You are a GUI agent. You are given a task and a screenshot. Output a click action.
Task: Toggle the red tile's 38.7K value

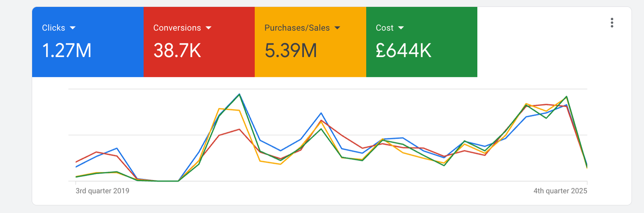(177, 51)
